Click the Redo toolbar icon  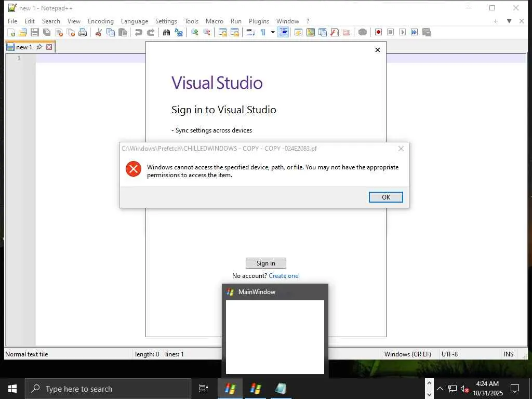click(x=151, y=33)
